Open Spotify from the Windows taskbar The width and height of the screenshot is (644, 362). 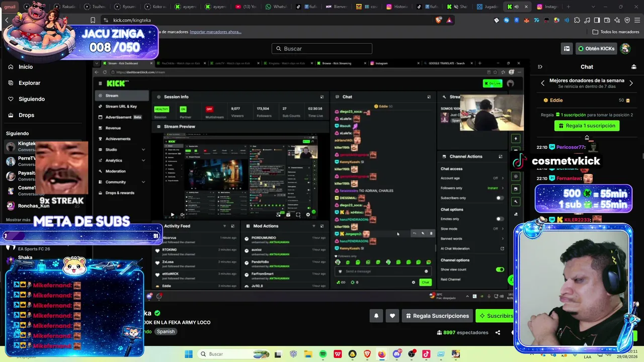click(x=323, y=354)
